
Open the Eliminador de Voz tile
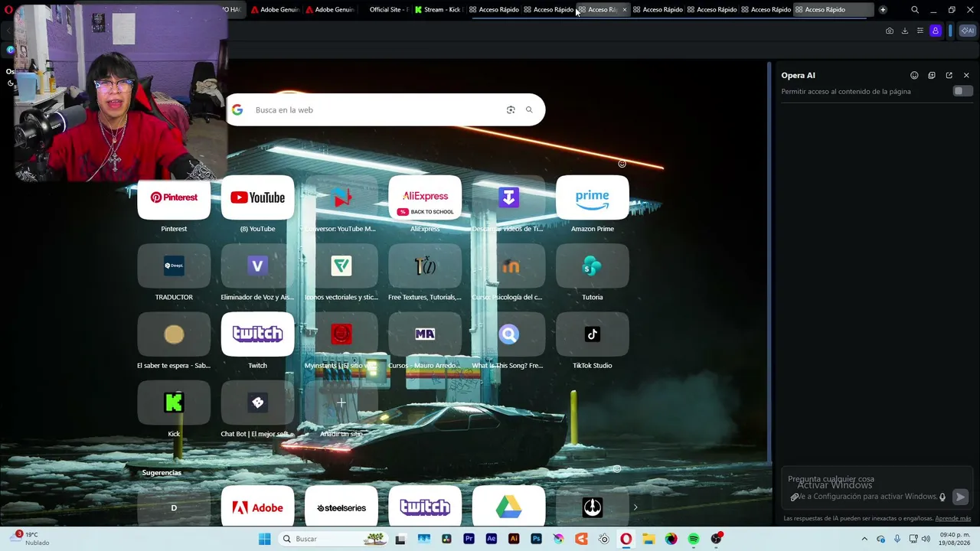(x=257, y=266)
